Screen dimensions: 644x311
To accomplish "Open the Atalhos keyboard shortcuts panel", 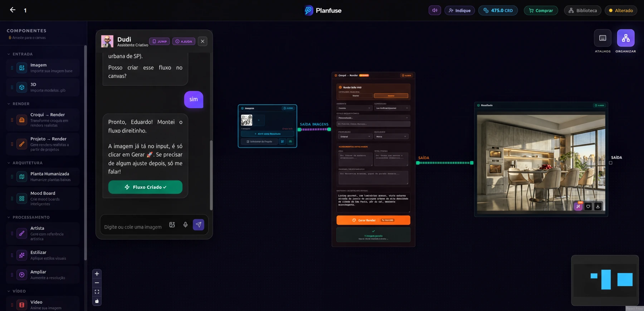I will pyautogui.click(x=602, y=38).
